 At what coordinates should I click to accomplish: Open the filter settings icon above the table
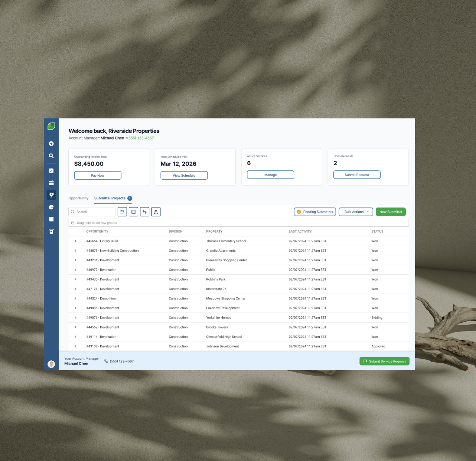(x=122, y=212)
